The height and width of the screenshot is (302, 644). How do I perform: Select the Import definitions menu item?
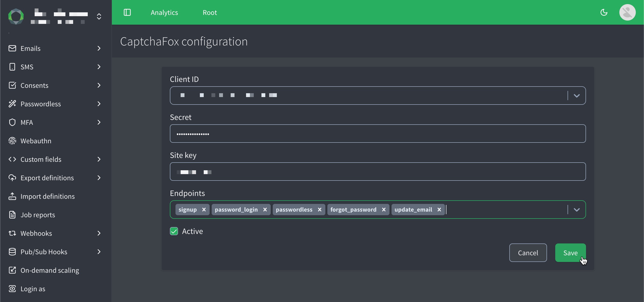click(56, 196)
